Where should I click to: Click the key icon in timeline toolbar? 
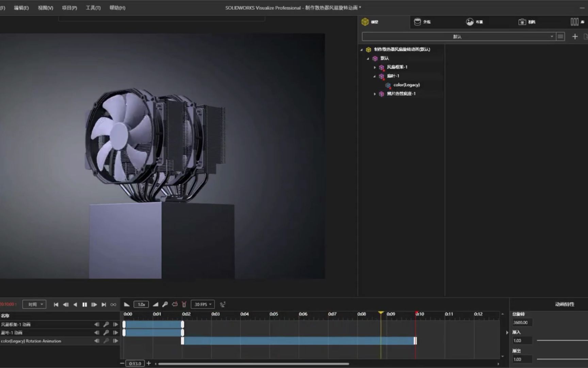tap(165, 304)
